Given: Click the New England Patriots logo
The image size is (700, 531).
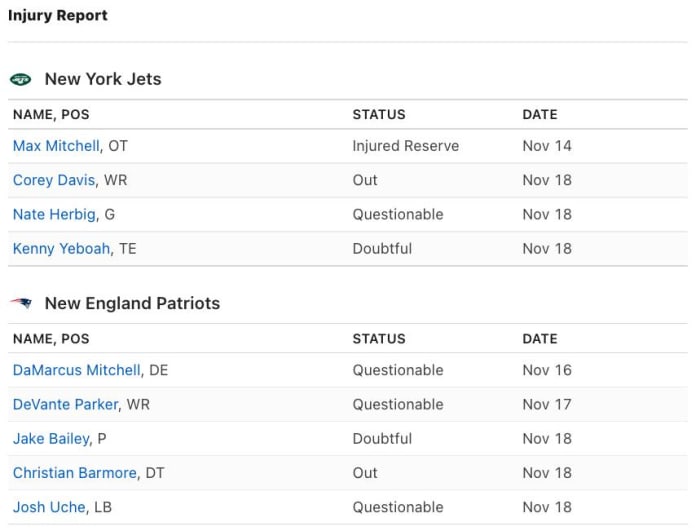Looking at the screenshot, I should tap(21, 304).
